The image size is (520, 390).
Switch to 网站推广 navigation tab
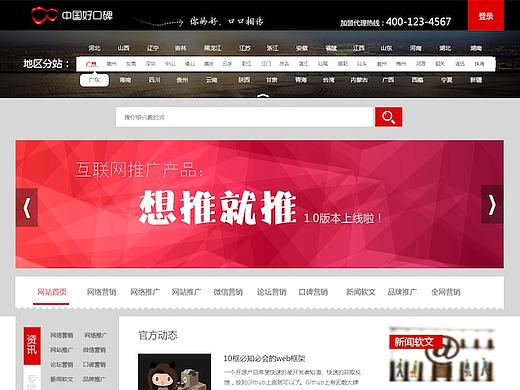pyautogui.click(x=186, y=292)
